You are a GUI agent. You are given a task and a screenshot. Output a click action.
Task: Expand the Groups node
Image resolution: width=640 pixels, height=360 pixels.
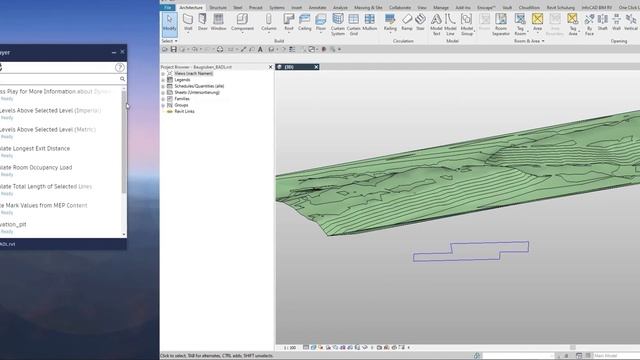pyautogui.click(x=163, y=105)
